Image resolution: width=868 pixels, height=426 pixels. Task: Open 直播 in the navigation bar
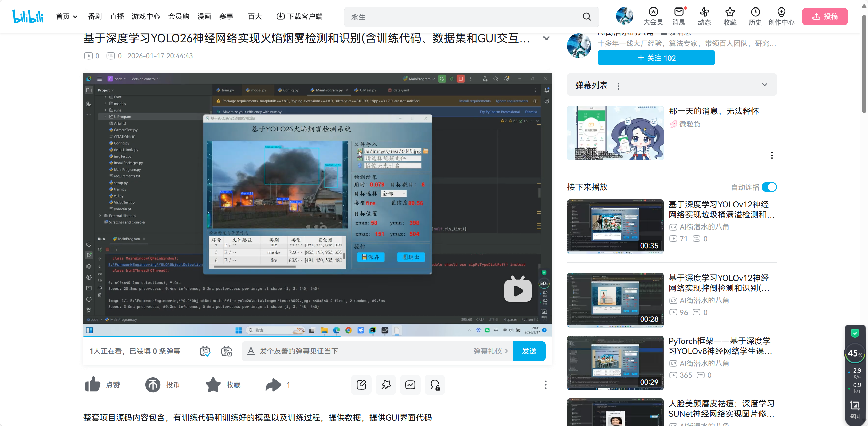point(117,17)
